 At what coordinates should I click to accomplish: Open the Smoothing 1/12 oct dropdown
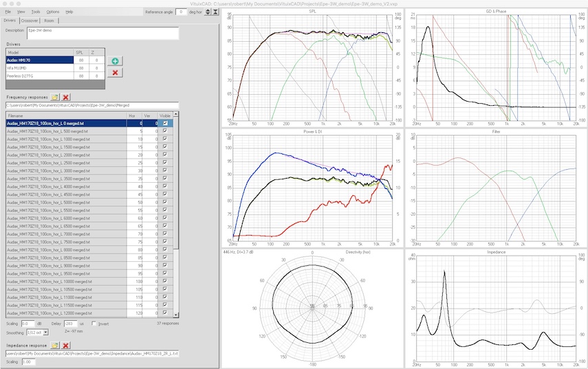[46, 333]
